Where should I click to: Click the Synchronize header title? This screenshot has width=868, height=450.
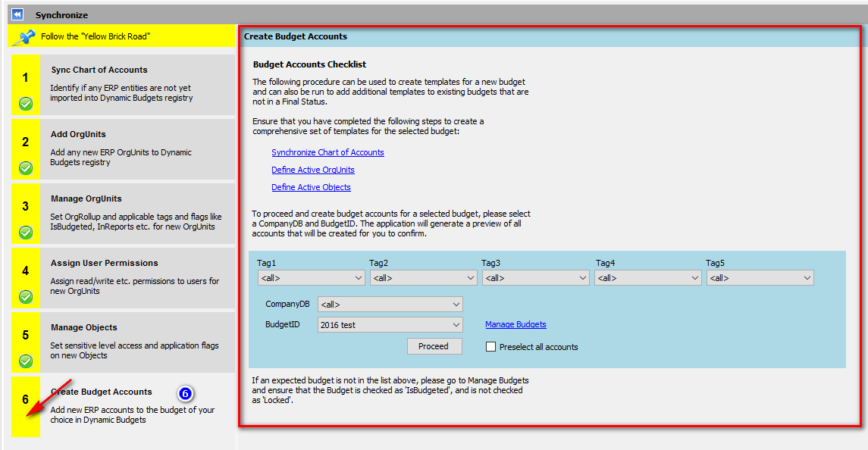point(61,15)
